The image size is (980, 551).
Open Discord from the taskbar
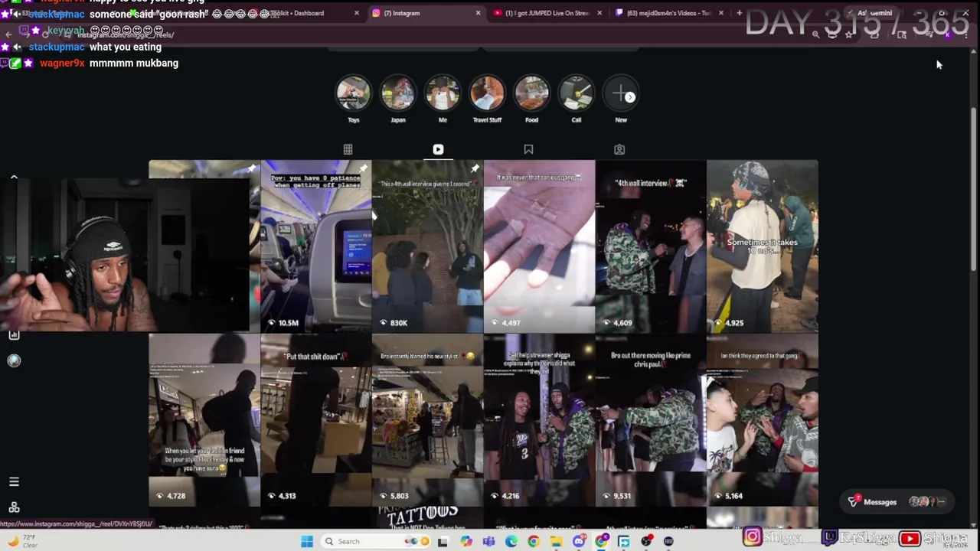579,541
